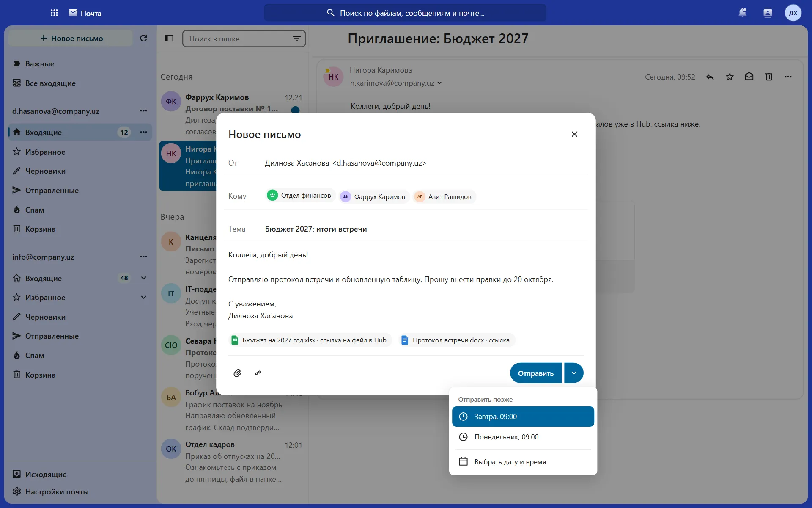Image resolution: width=812 pixels, height=508 pixels.
Task: Open the apps grid launcher icon
Action: coord(54,13)
